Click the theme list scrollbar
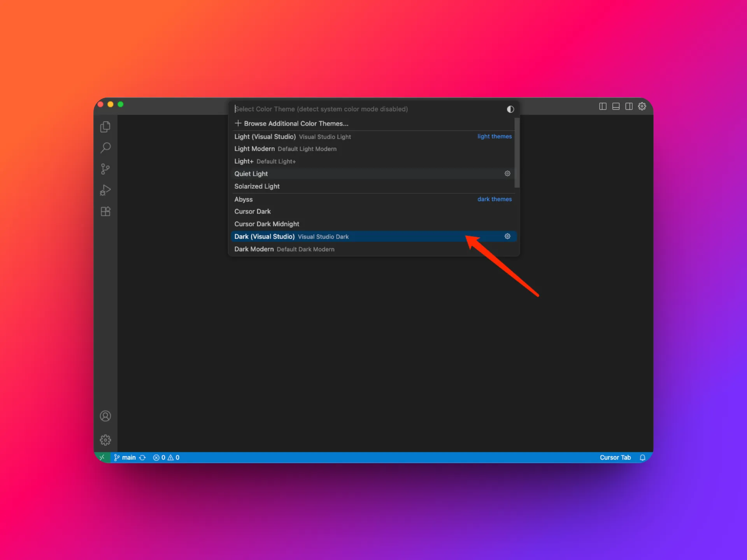 517,152
